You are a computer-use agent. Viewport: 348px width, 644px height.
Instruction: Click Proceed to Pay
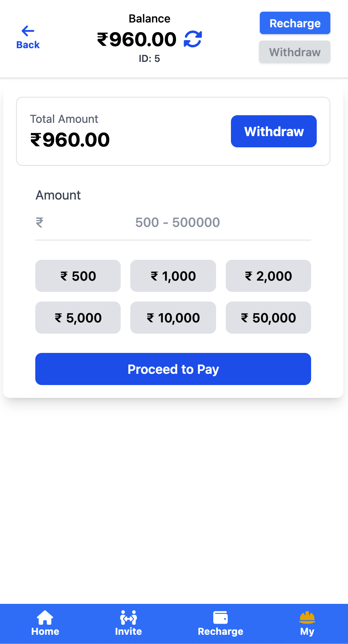(x=173, y=369)
